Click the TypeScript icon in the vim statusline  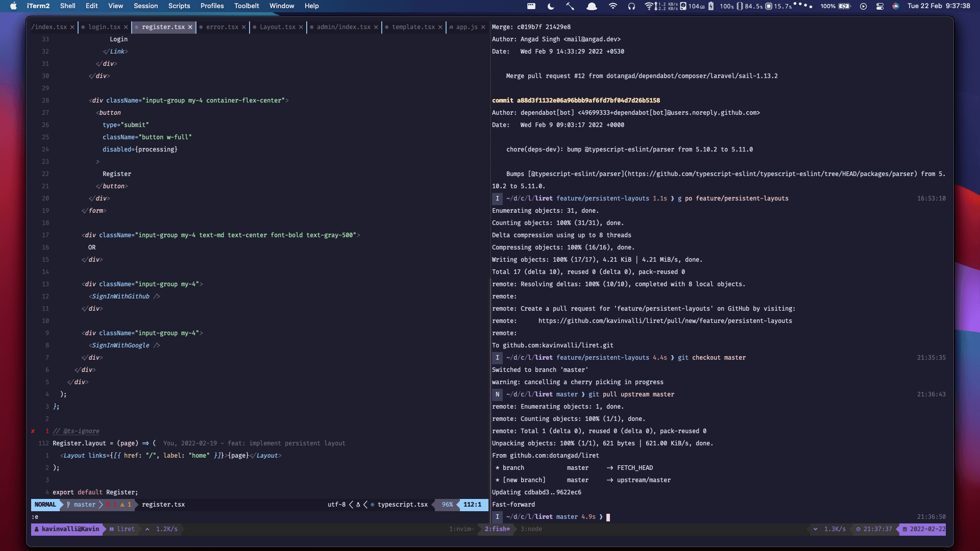tap(373, 504)
